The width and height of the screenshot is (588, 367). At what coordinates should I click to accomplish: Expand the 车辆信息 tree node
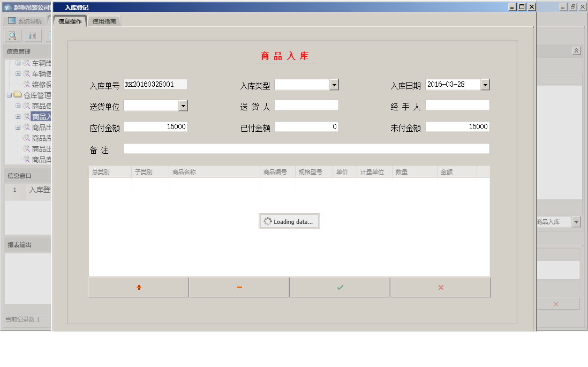pyautogui.click(x=17, y=73)
